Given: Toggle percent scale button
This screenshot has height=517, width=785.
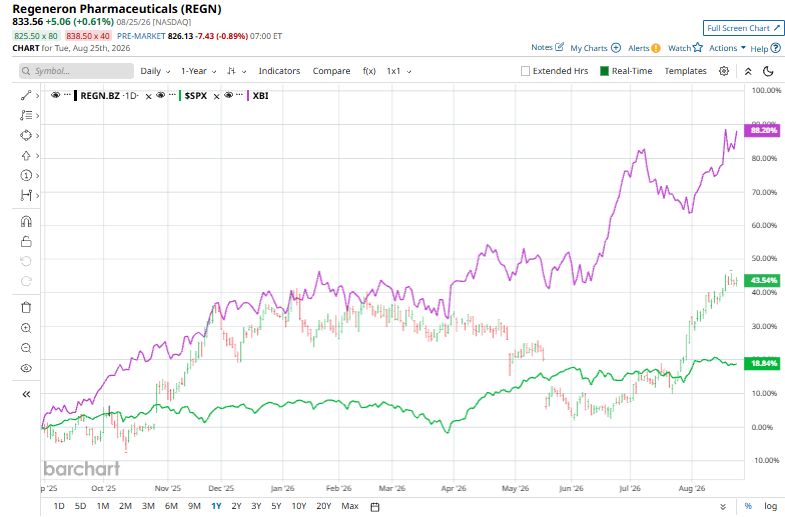Looking at the screenshot, I should tap(748, 506).
